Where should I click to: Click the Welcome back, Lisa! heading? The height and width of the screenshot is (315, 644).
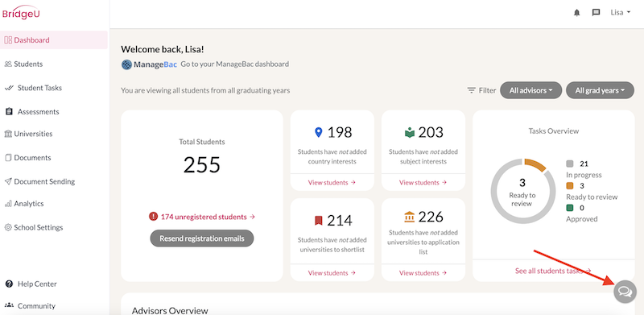coord(163,49)
